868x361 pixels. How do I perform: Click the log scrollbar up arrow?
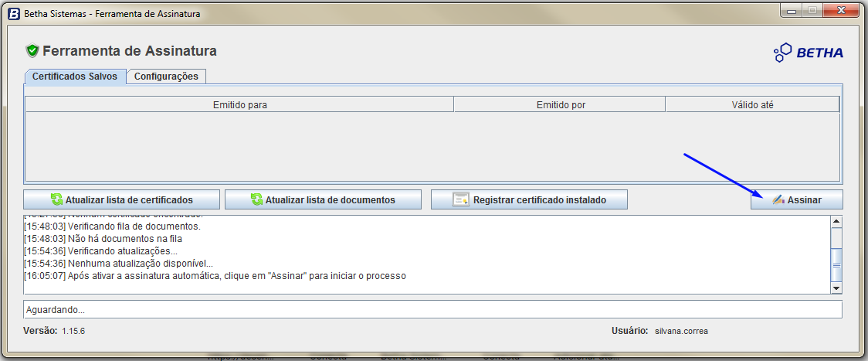point(836,221)
